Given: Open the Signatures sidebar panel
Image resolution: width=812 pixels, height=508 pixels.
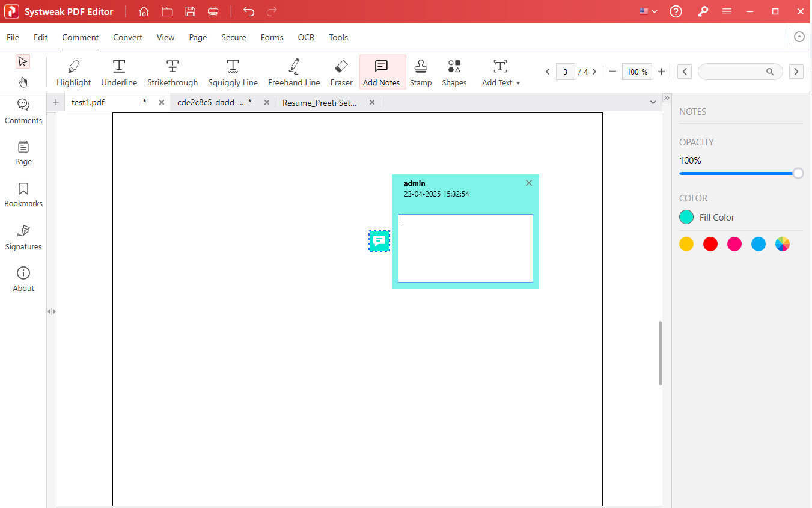Looking at the screenshot, I should pyautogui.click(x=23, y=238).
